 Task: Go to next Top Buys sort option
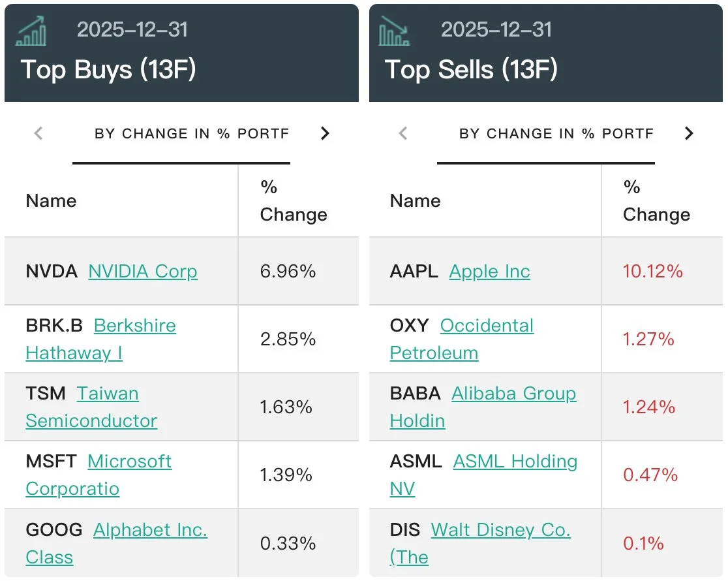coord(325,134)
